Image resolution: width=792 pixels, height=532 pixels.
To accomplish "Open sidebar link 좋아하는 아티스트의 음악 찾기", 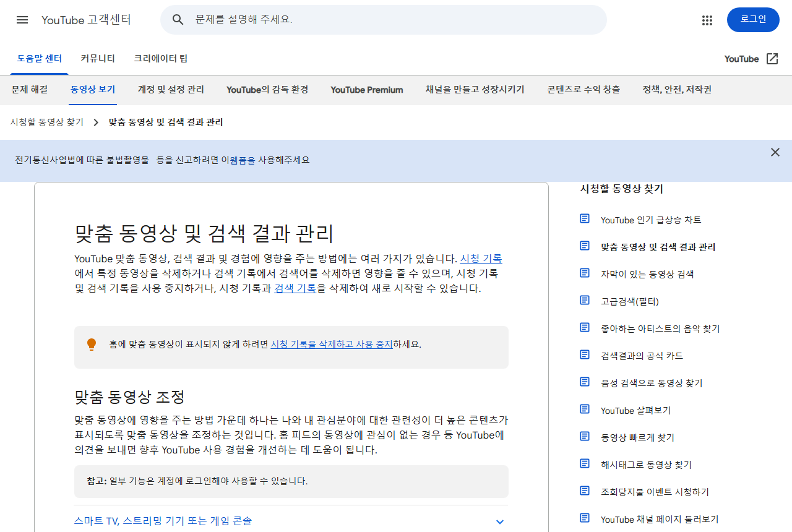I will click(x=660, y=328).
